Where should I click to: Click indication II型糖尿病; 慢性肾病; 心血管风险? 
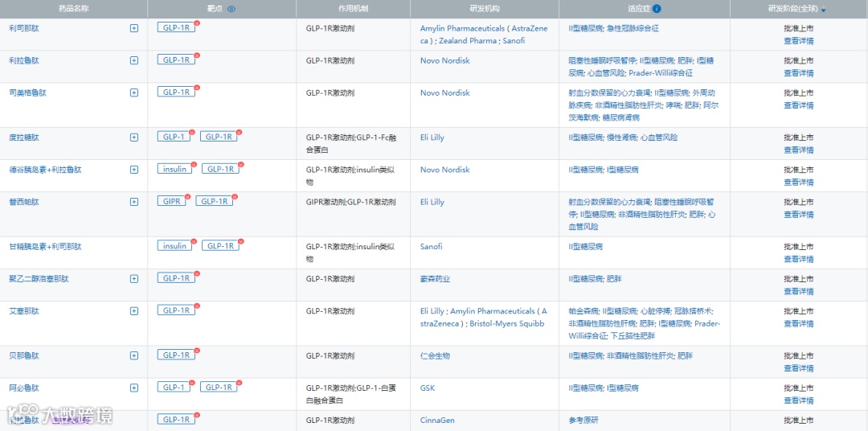(623, 138)
